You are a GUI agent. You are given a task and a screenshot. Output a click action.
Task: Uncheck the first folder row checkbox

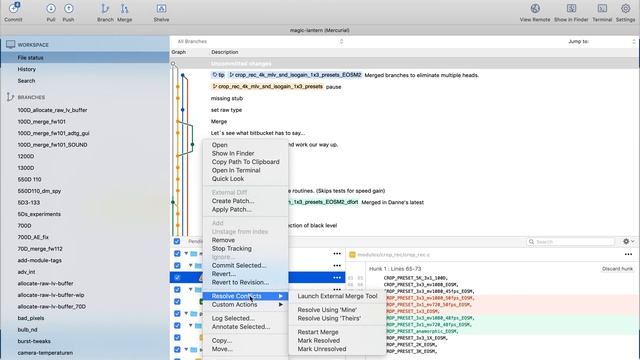[x=177, y=253]
